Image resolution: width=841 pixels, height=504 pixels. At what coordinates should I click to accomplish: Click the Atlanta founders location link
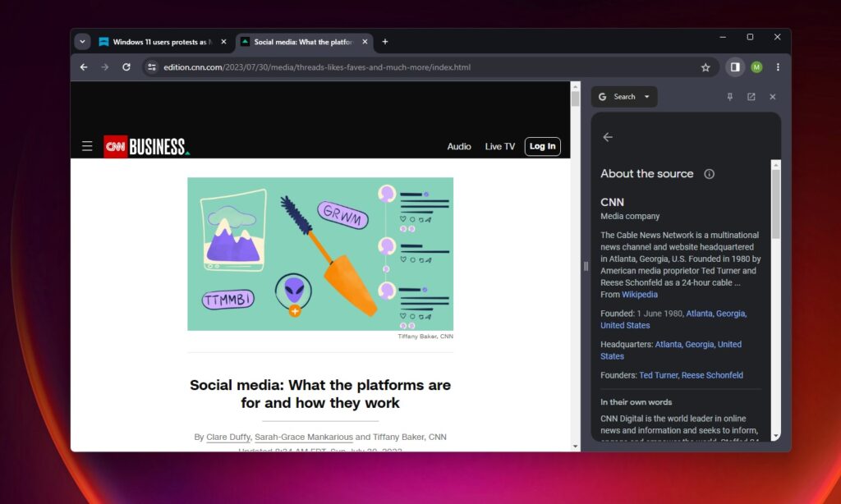pyautogui.click(x=699, y=313)
